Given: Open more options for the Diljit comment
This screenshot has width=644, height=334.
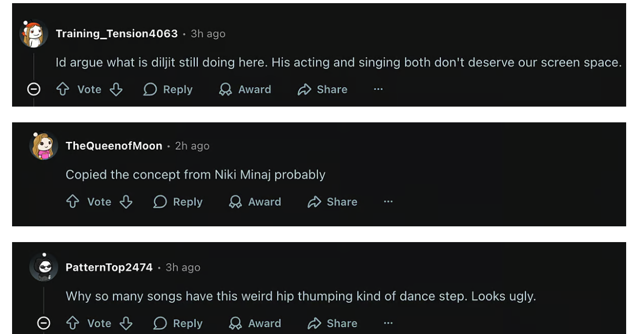Looking at the screenshot, I should [x=378, y=89].
